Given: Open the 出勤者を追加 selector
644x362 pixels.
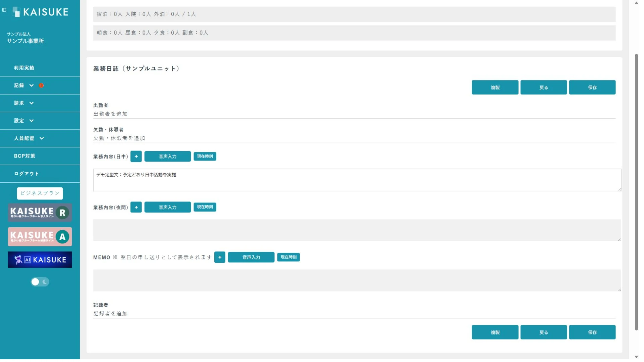Looking at the screenshot, I should click(x=354, y=114).
